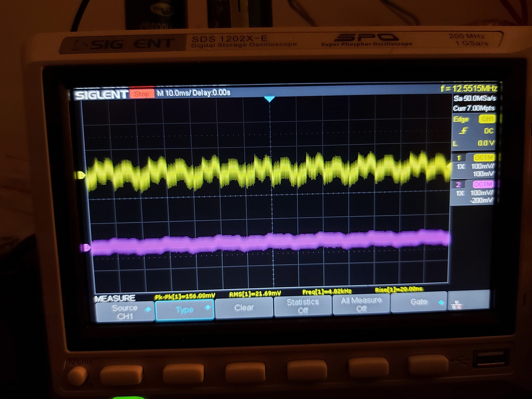This screenshot has width=532, height=399.
Task: Click channel 2 purple ground marker
Action: (x=85, y=247)
